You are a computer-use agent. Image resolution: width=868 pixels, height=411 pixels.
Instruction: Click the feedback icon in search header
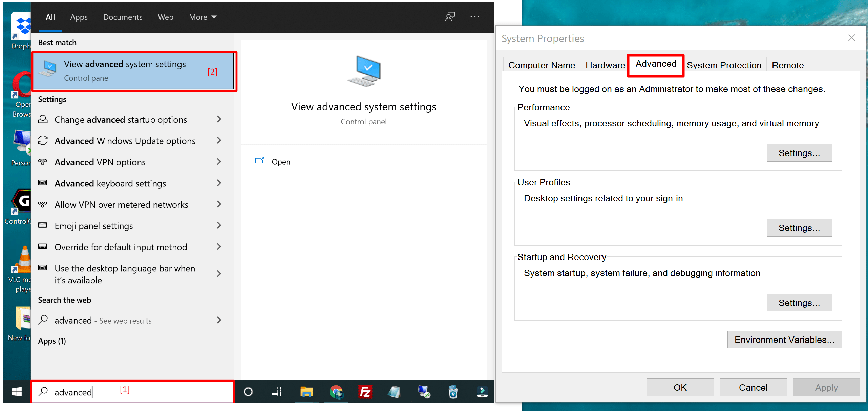tap(450, 17)
